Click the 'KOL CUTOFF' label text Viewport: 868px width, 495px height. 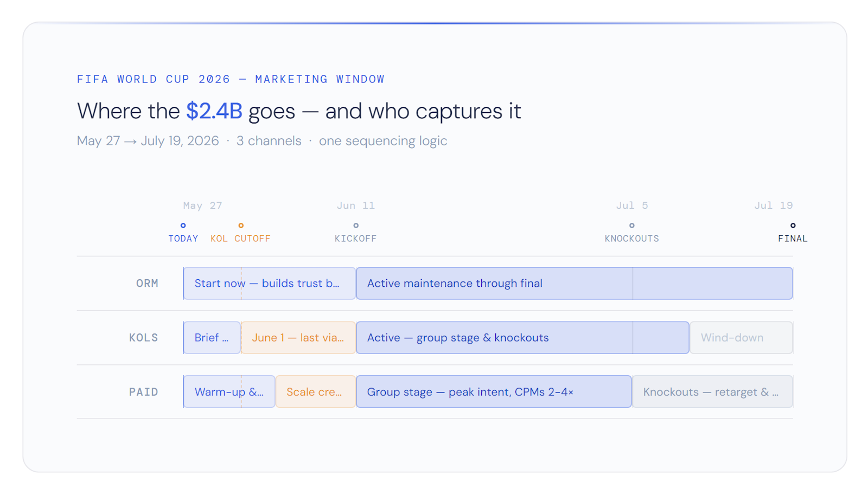(240, 239)
